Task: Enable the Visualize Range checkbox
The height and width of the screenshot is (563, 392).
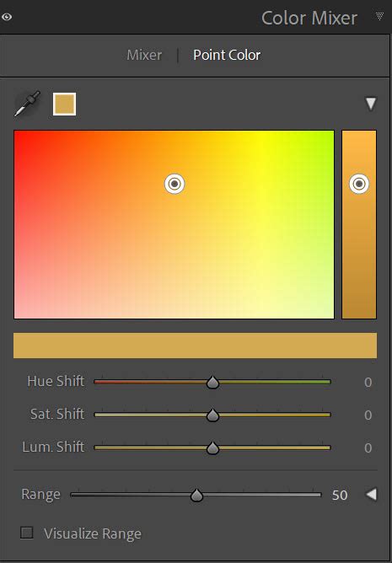Action: 27,533
